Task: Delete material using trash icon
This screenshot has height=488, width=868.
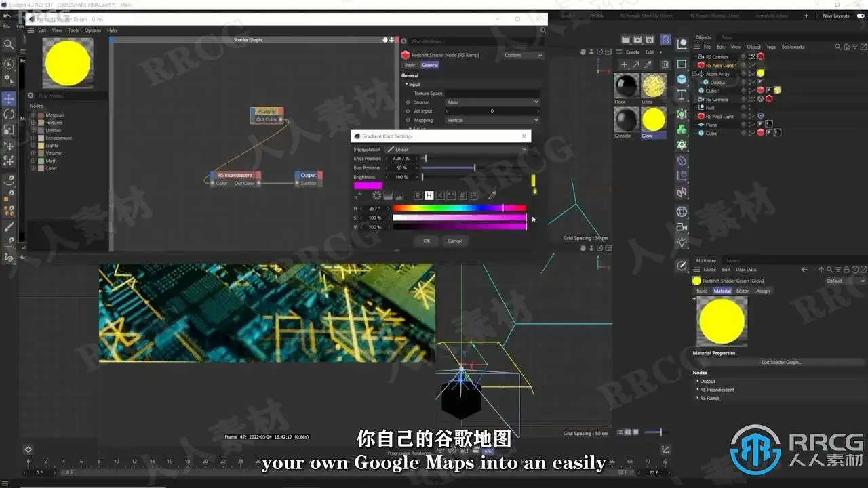Action: click(665, 65)
